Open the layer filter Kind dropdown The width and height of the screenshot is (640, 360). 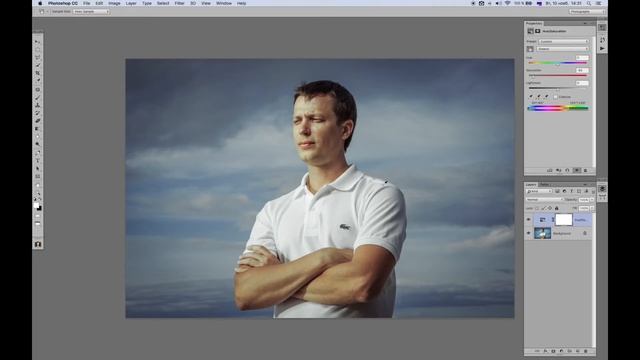(539, 191)
